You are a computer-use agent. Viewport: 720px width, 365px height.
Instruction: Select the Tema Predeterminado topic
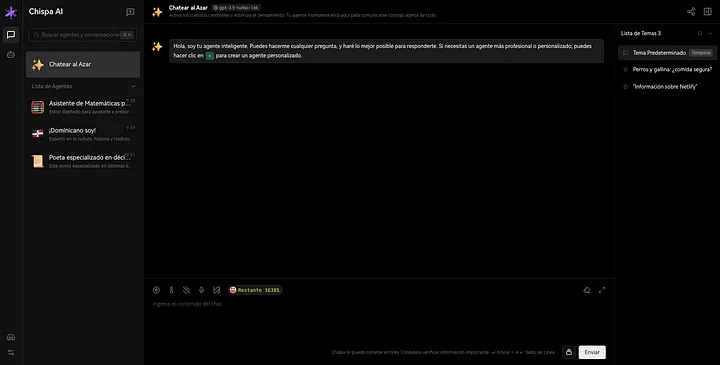coord(667,53)
